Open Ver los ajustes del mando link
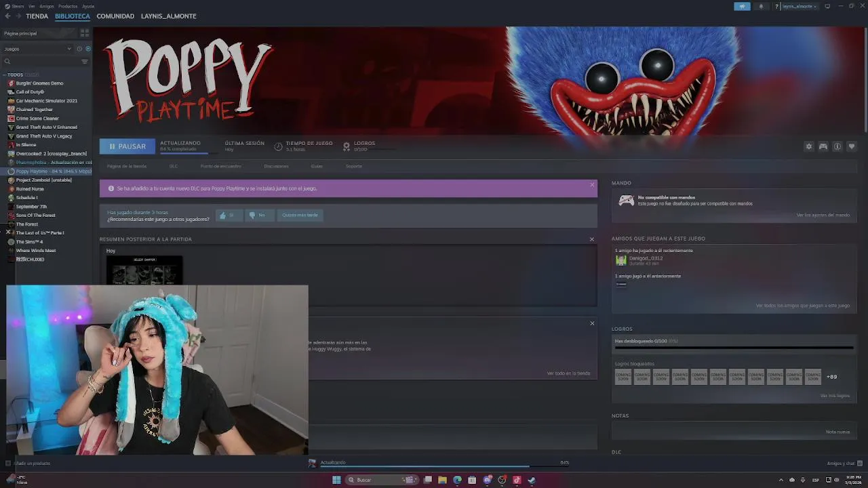Viewport: 868px width, 488px height. tap(823, 215)
